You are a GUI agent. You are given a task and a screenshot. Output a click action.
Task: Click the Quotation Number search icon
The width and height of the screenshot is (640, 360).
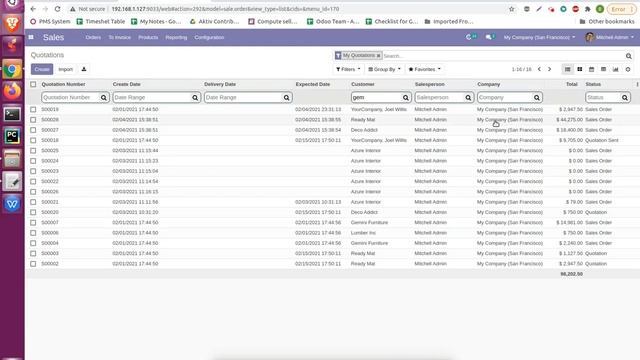click(104, 98)
